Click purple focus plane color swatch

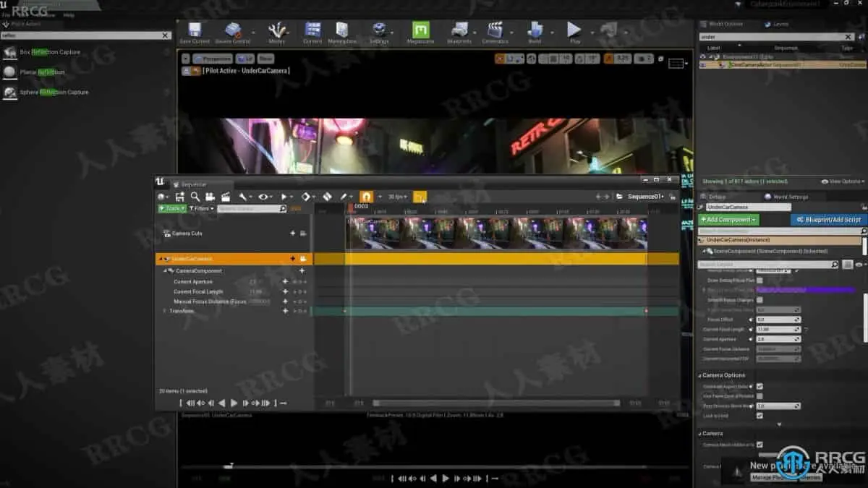tap(805, 290)
